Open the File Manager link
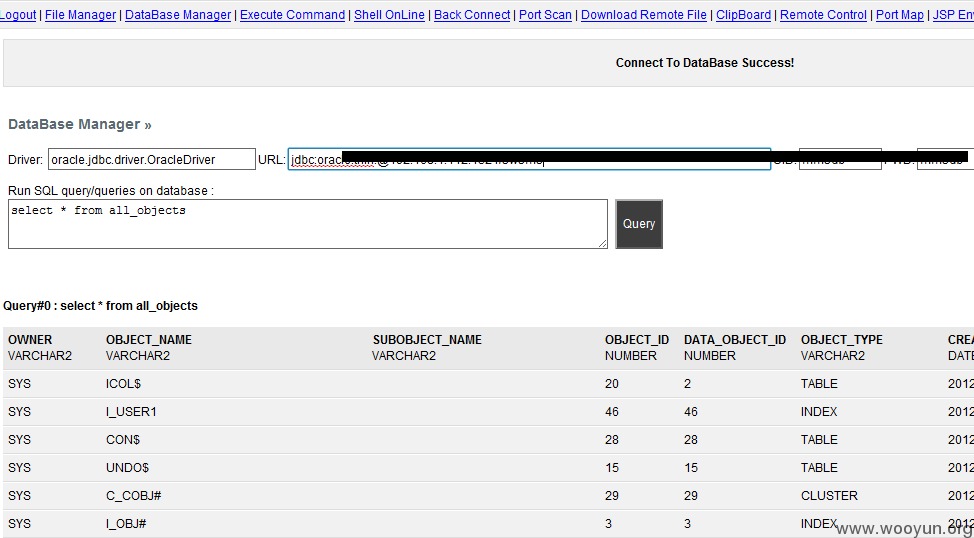Image resolution: width=974 pixels, height=538 pixels. pyautogui.click(x=80, y=14)
